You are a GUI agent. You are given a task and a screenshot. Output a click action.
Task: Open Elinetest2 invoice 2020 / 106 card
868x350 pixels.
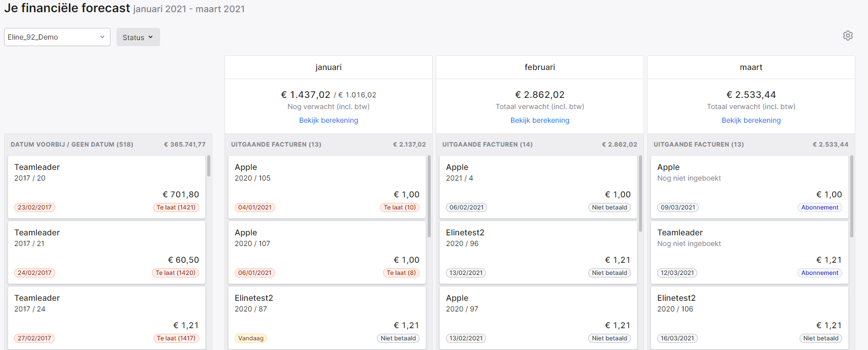(x=749, y=318)
